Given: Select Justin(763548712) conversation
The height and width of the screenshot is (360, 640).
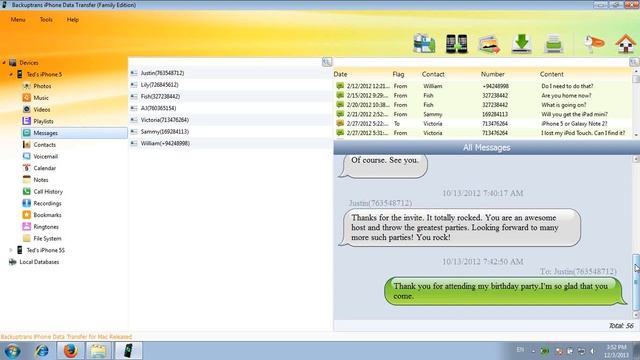Looking at the screenshot, I should pyautogui.click(x=231, y=73).
